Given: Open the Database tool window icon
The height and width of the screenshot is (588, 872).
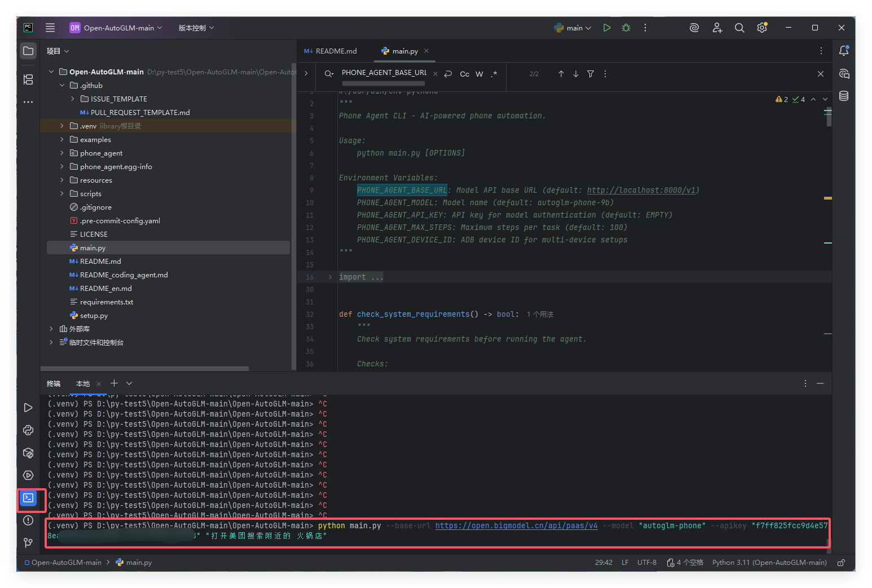Looking at the screenshot, I should [844, 96].
